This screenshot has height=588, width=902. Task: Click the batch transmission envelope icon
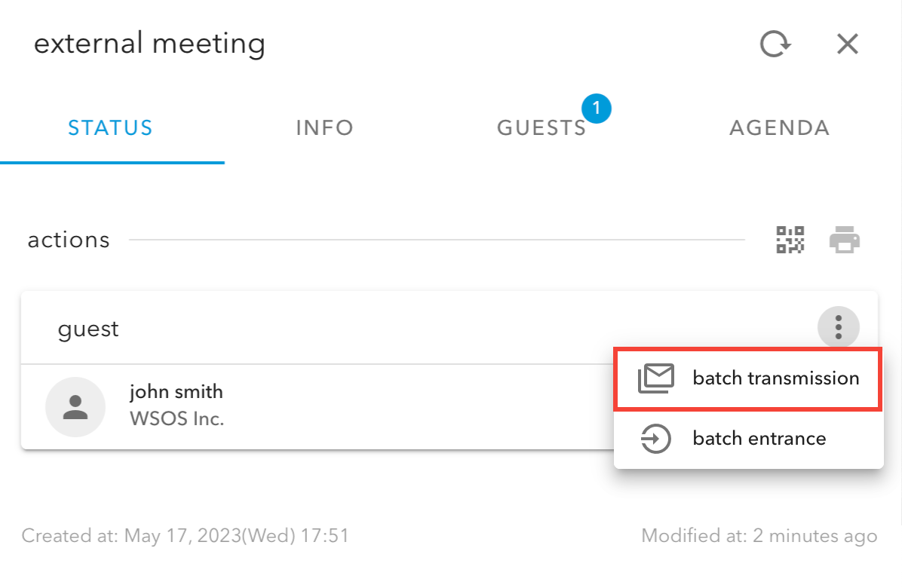click(x=655, y=378)
